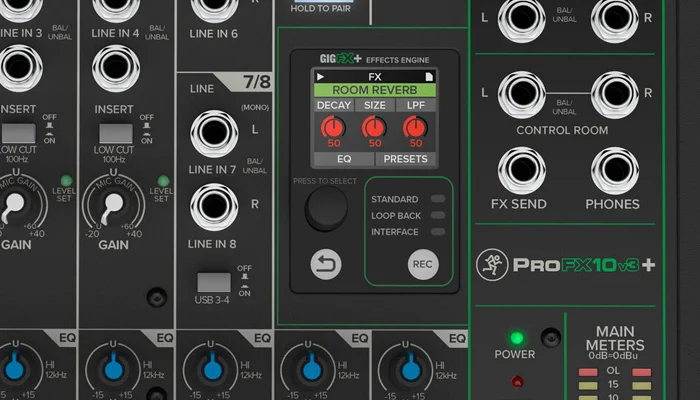Open the PRESETS tab on FX screen

405,159
